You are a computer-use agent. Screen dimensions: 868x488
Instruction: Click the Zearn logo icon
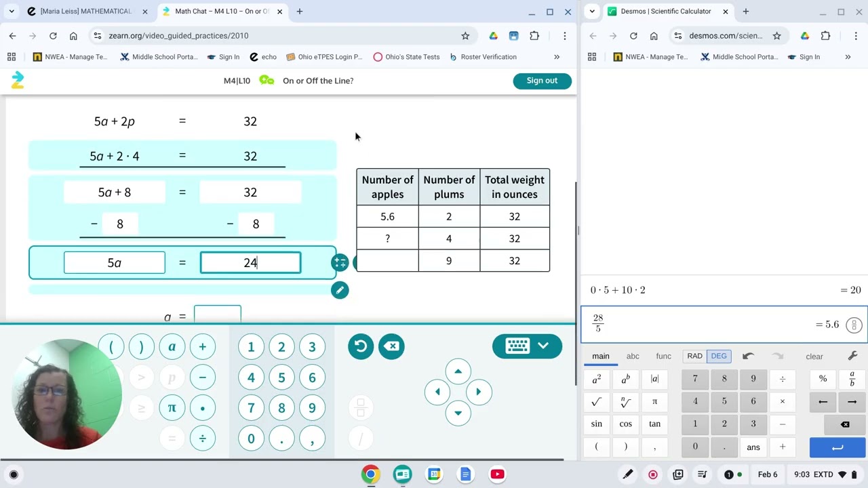(x=18, y=81)
